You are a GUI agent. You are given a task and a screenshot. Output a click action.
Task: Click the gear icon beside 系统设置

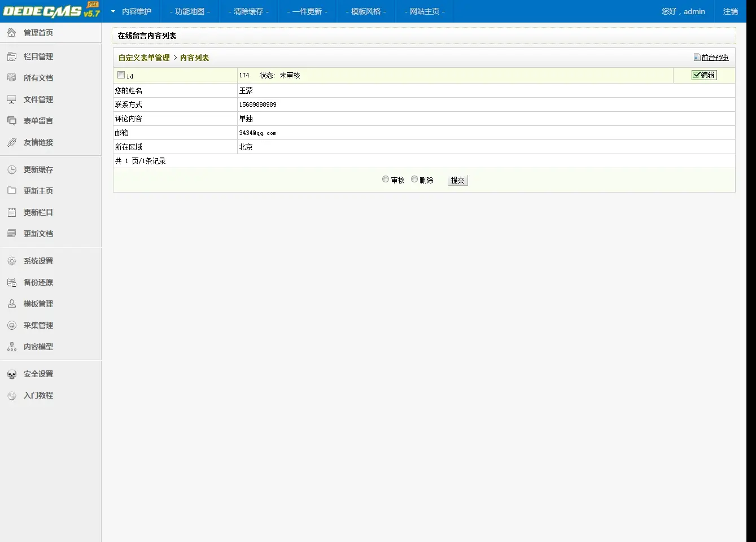(x=12, y=261)
